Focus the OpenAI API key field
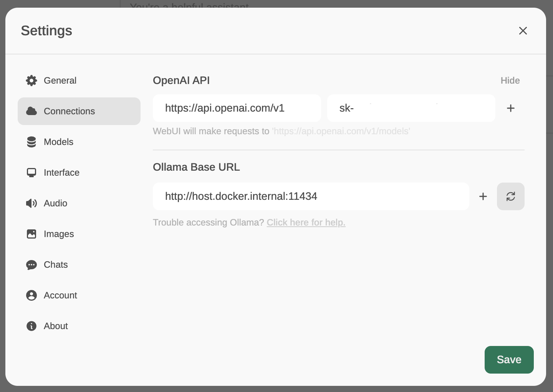The image size is (553, 392). [411, 108]
